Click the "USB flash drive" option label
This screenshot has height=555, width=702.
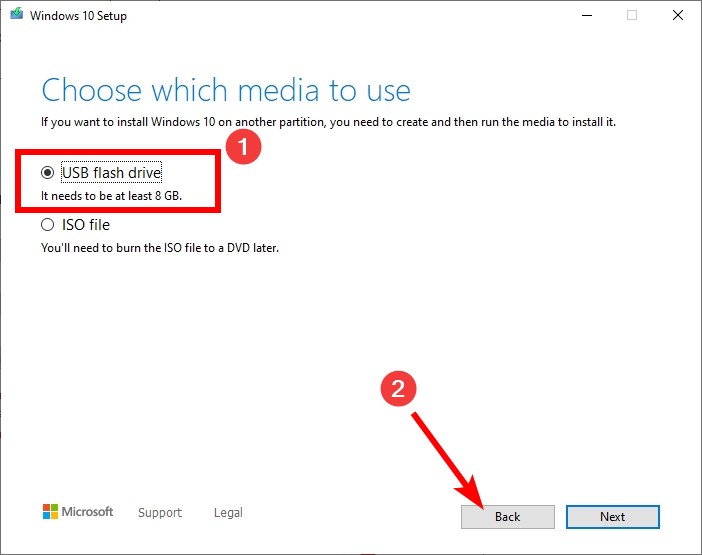[111, 173]
